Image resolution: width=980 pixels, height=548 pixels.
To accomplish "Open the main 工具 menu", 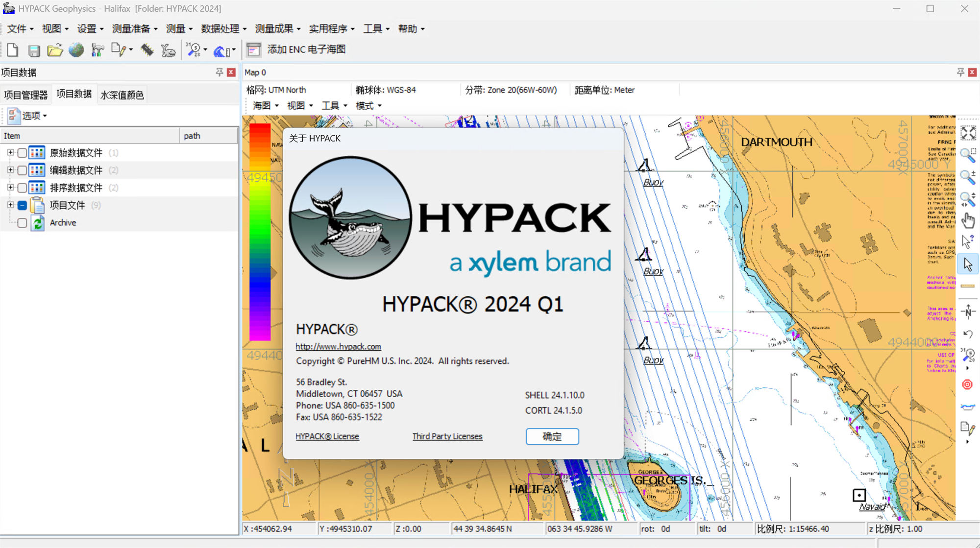I will pos(376,29).
